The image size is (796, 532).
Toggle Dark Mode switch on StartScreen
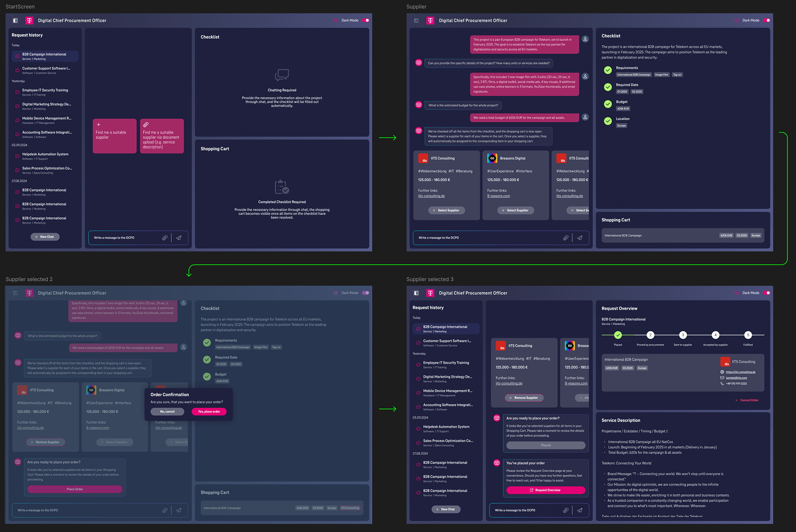pos(366,20)
